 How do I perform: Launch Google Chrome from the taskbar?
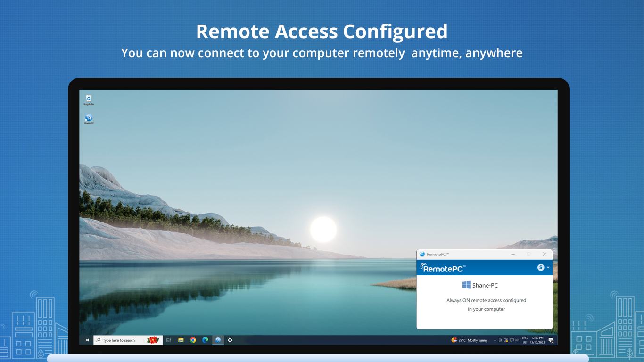[193, 340]
